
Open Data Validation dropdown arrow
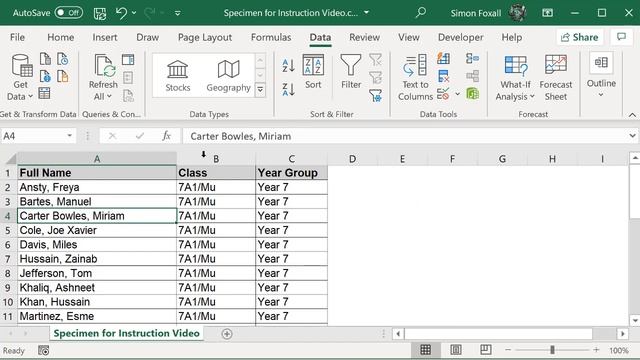pyautogui.click(x=458, y=94)
